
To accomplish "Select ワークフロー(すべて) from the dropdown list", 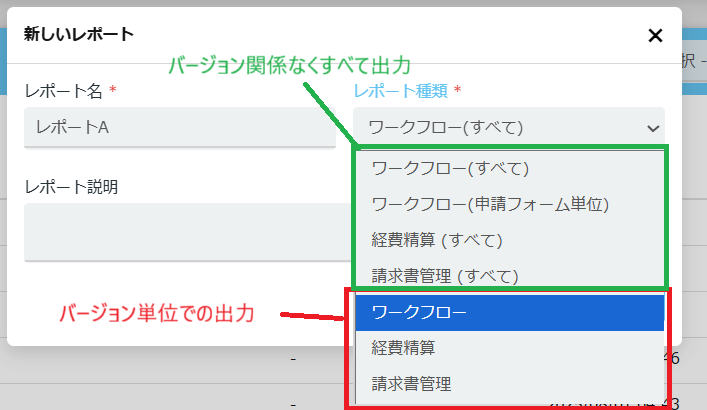I will [x=450, y=168].
